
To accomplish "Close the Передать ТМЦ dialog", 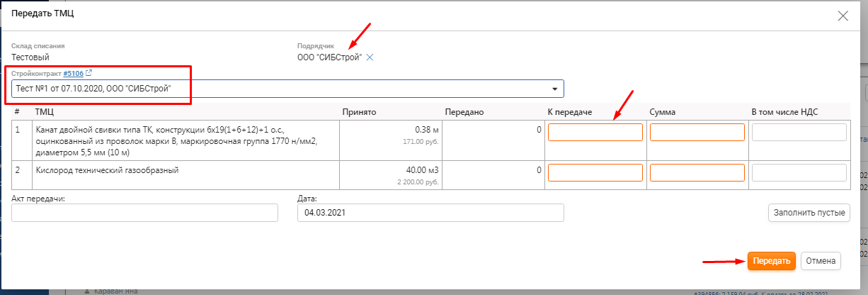I will pyautogui.click(x=843, y=16).
